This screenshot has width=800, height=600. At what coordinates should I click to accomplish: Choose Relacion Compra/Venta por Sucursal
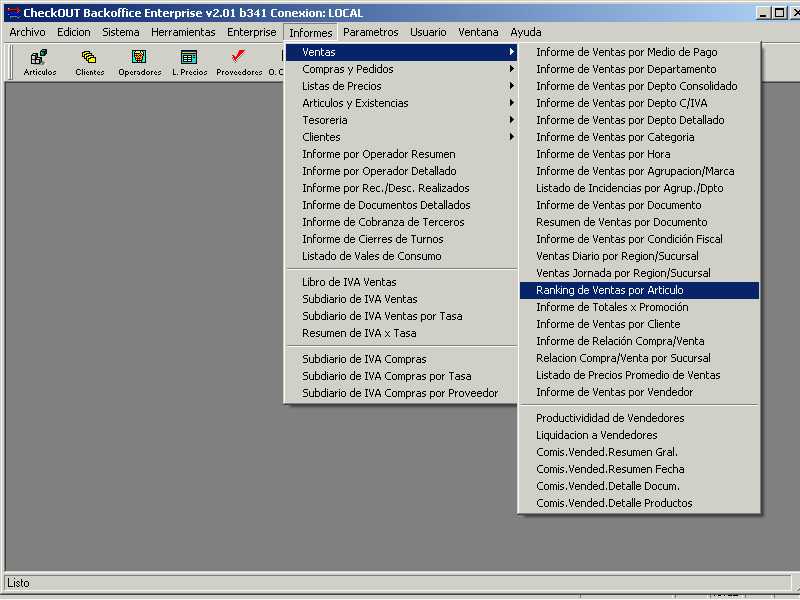pyautogui.click(x=639, y=358)
